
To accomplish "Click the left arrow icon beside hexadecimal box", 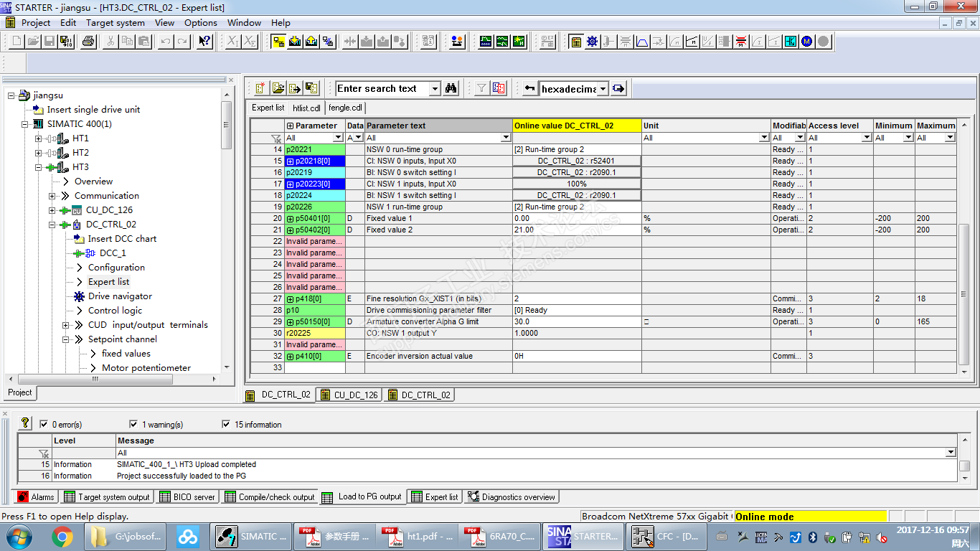I will click(x=529, y=88).
